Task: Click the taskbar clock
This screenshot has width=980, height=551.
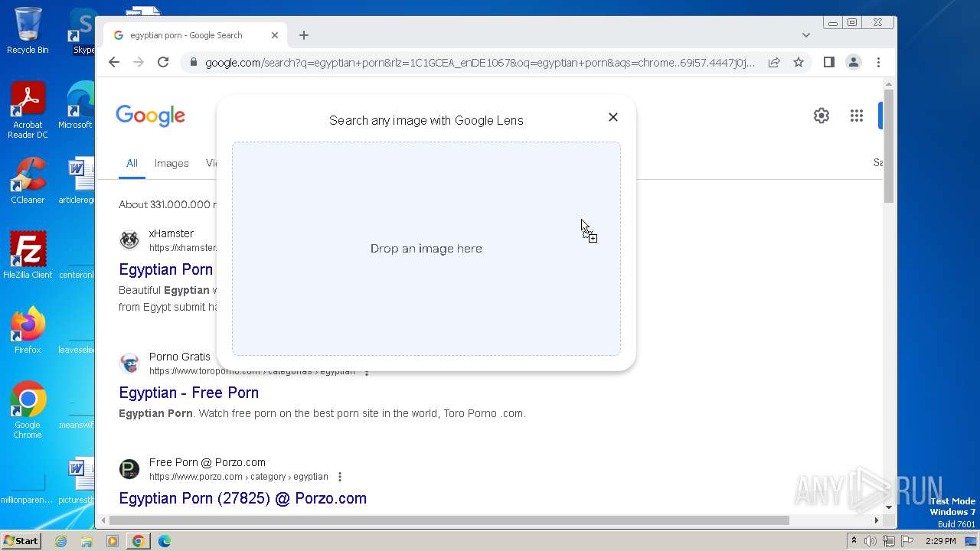Action: [x=941, y=541]
